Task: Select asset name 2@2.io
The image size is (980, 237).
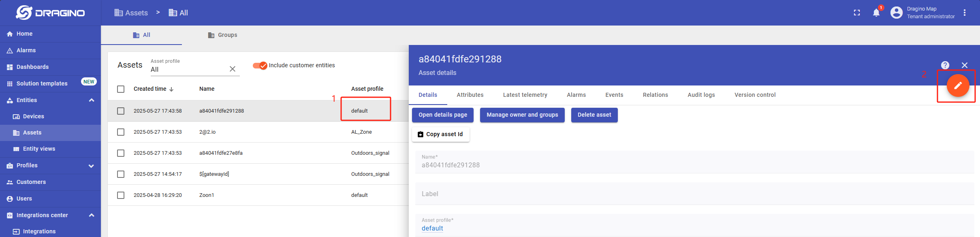Action: pyautogui.click(x=207, y=132)
